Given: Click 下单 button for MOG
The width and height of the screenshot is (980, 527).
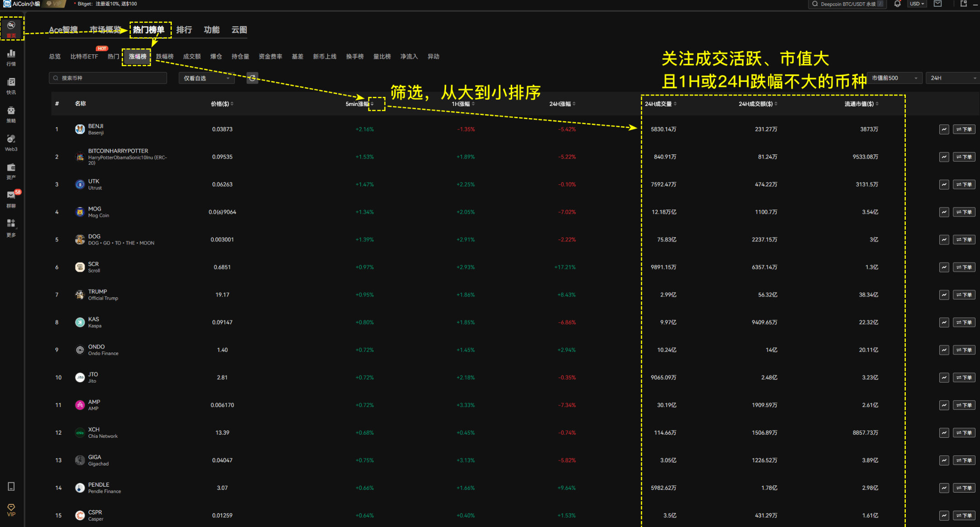Looking at the screenshot, I should (x=964, y=212).
